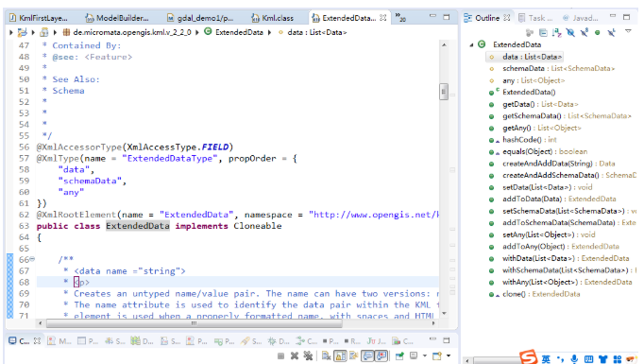Open the Outline view menu triangle
The image size is (644, 364).
click(x=628, y=31)
